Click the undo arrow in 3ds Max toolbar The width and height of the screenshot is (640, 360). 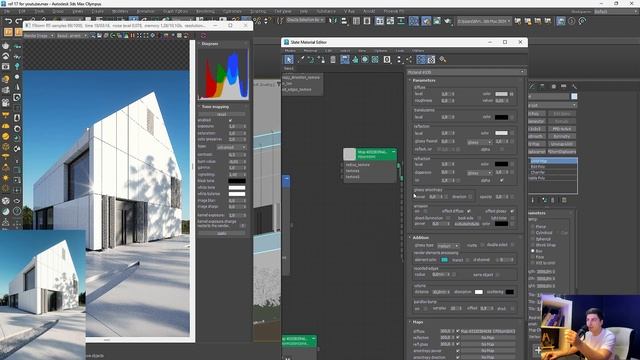click(x=8, y=21)
